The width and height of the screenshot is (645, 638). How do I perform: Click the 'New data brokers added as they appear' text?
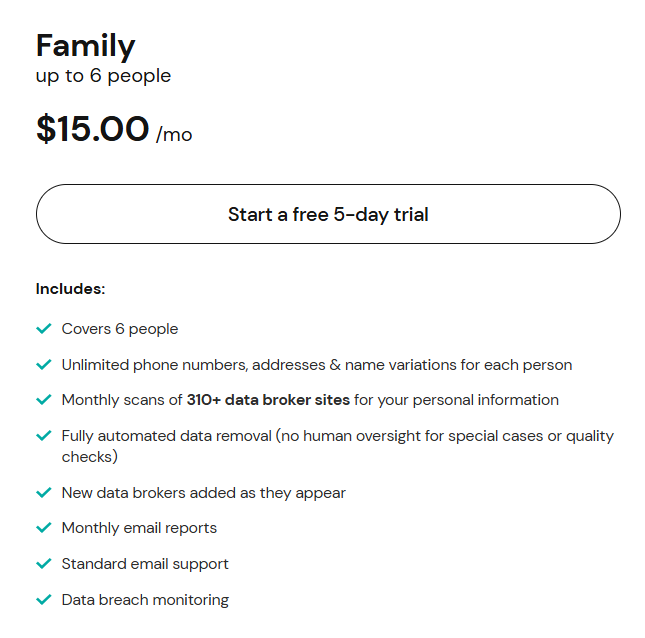click(203, 493)
